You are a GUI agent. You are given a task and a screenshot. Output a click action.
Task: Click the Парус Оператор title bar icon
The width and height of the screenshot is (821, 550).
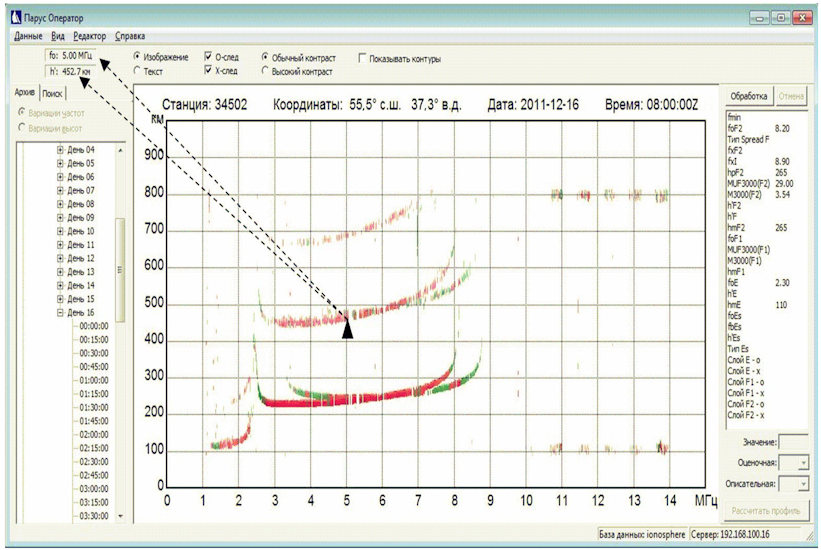pos(16,18)
